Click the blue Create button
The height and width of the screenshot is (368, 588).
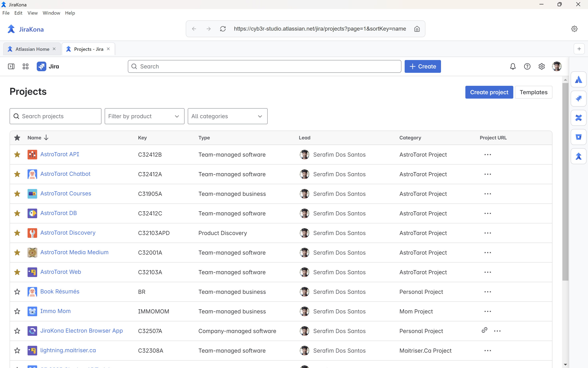423,66
